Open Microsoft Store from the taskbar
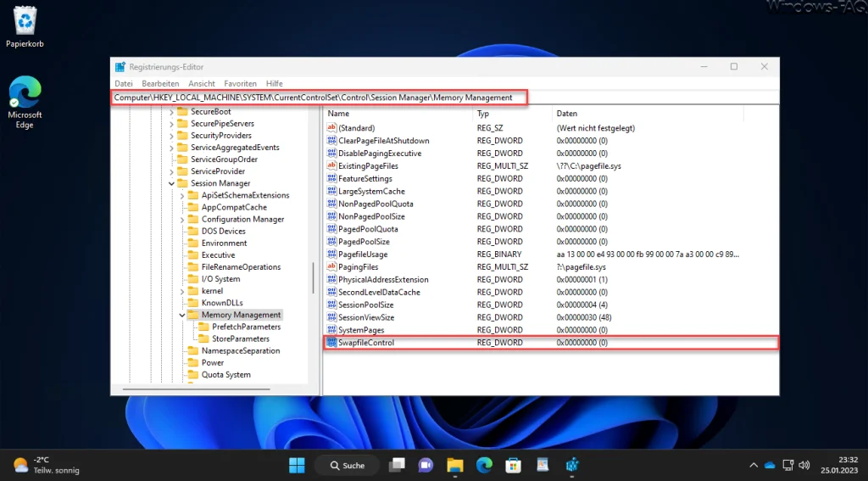The width and height of the screenshot is (868, 481). [x=514, y=465]
